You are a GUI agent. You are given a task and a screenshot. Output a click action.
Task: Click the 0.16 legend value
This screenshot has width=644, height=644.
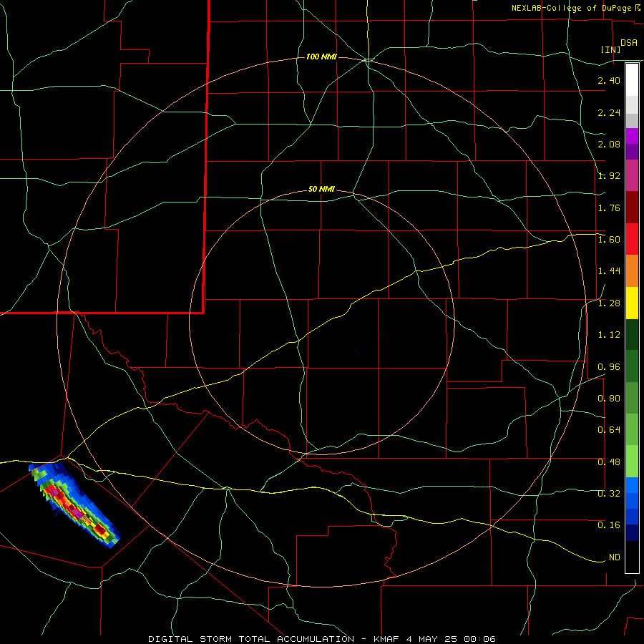pos(609,525)
